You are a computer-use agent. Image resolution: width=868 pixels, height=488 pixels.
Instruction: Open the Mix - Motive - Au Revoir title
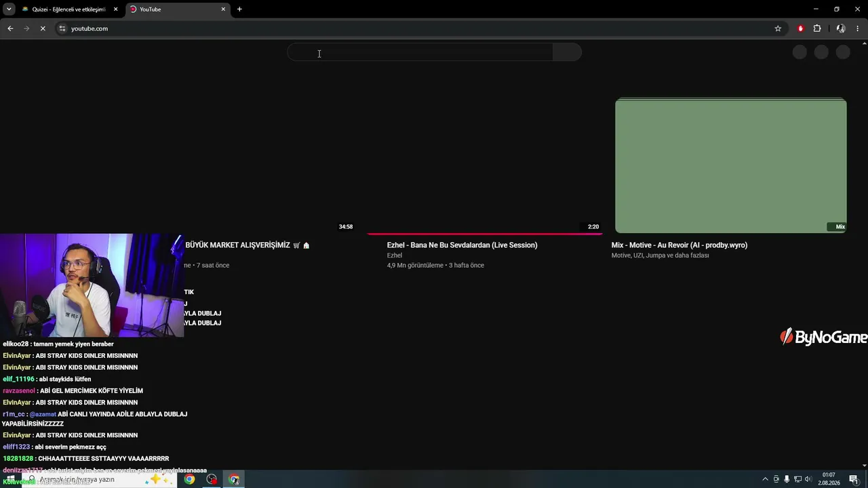tap(679, 245)
